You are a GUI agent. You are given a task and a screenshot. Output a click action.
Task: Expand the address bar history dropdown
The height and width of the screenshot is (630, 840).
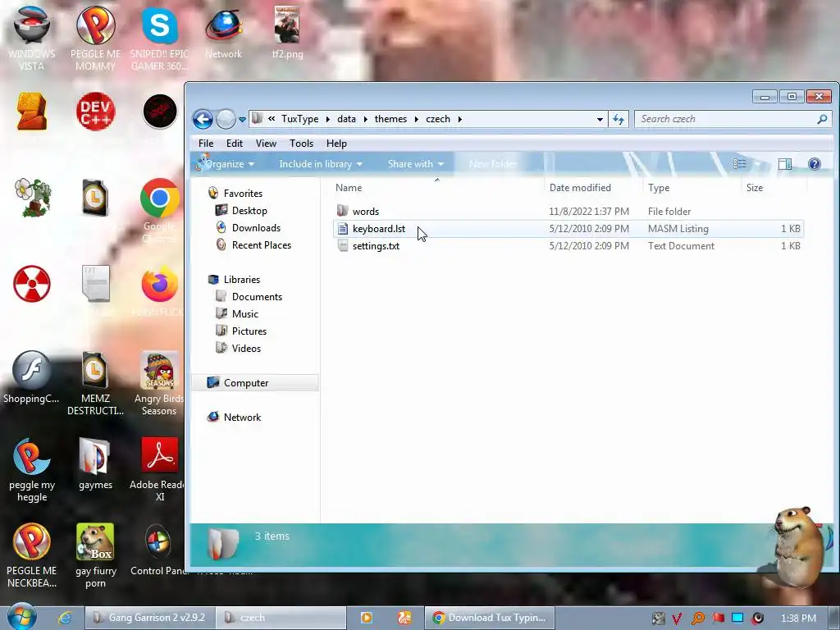click(x=600, y=120)
